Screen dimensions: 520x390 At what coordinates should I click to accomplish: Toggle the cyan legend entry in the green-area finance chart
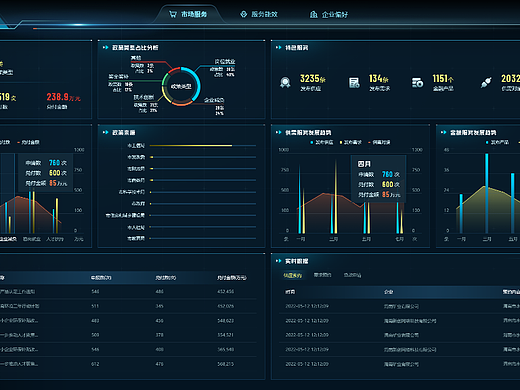coord(497,142)
